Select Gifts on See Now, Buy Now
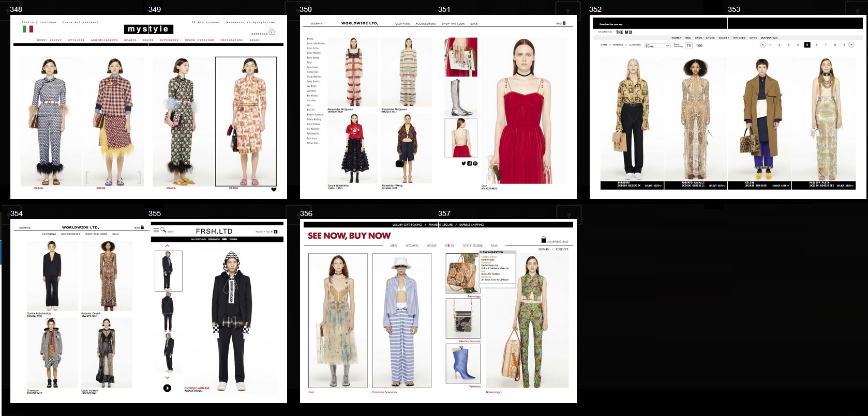 pos(449,245)
